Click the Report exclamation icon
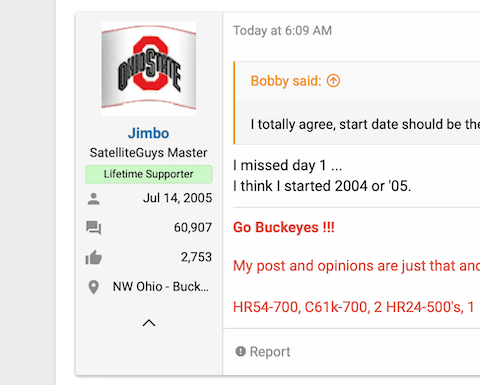 pos(241,351)
